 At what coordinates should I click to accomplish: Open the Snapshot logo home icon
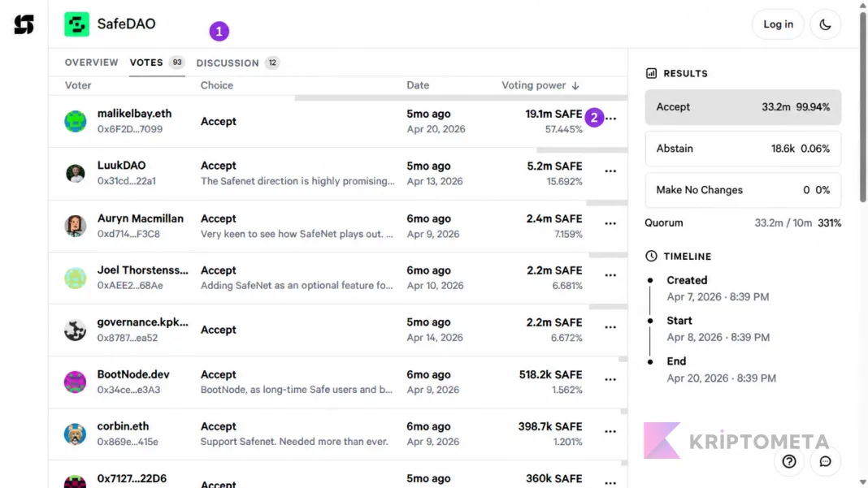[24, 24]
